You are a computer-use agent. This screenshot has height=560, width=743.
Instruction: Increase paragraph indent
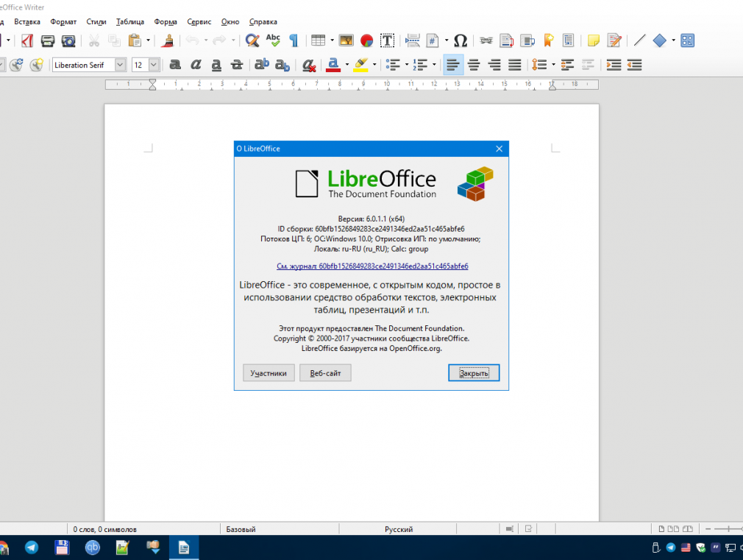614,65
